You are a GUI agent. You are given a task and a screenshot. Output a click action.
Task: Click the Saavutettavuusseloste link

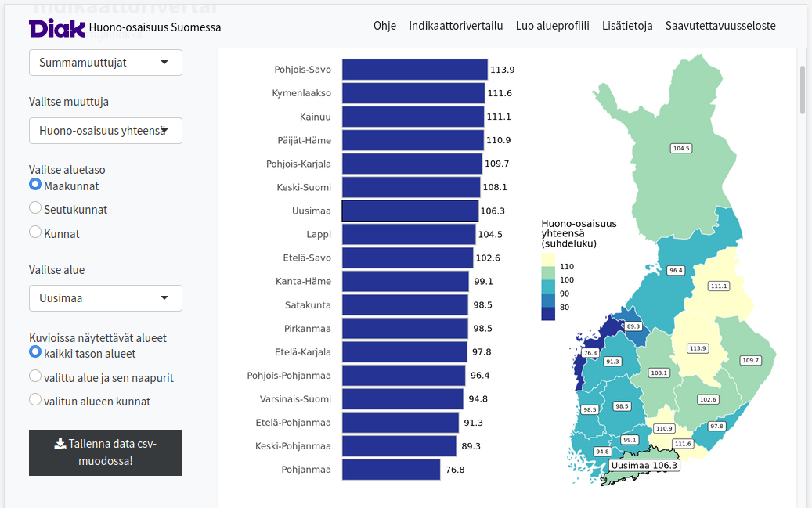pos(720,26)
